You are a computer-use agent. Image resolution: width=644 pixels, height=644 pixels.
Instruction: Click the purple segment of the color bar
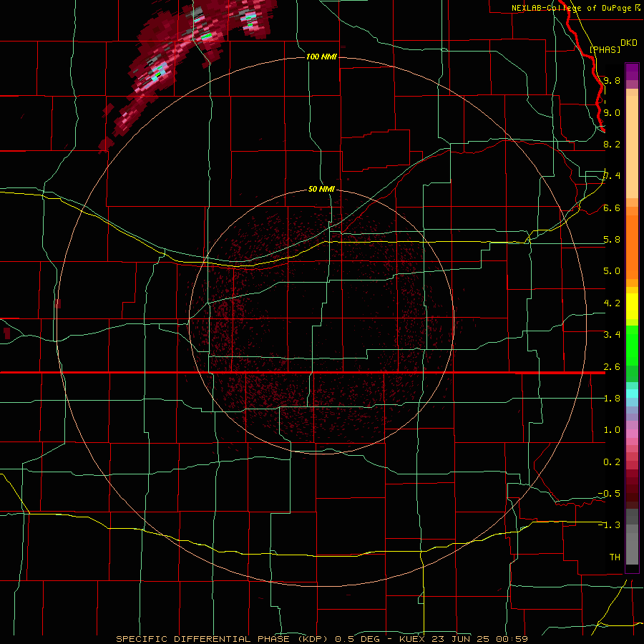(632, 72)
